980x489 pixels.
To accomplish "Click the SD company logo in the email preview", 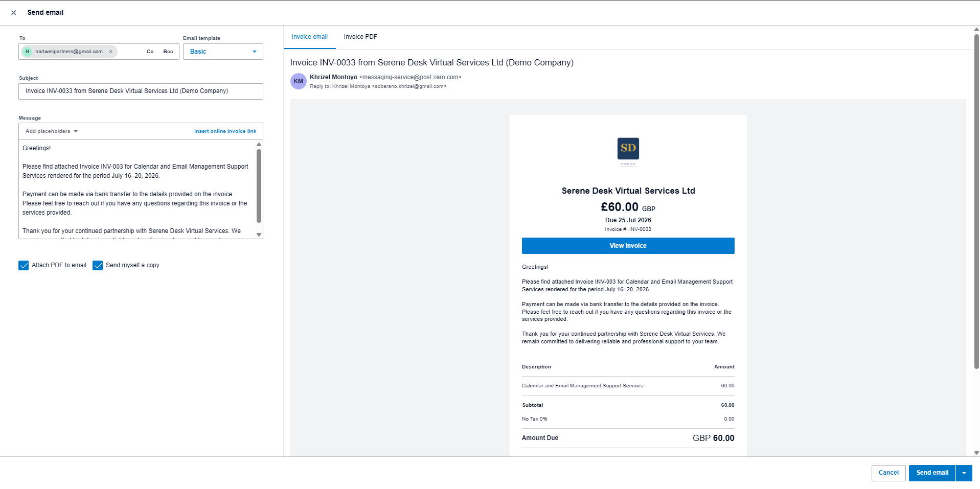I will pyautogui.click(x=628, y=152).
